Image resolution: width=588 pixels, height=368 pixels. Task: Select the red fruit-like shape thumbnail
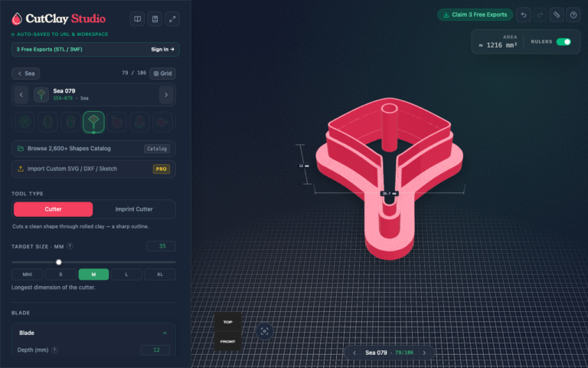(116, 122)
